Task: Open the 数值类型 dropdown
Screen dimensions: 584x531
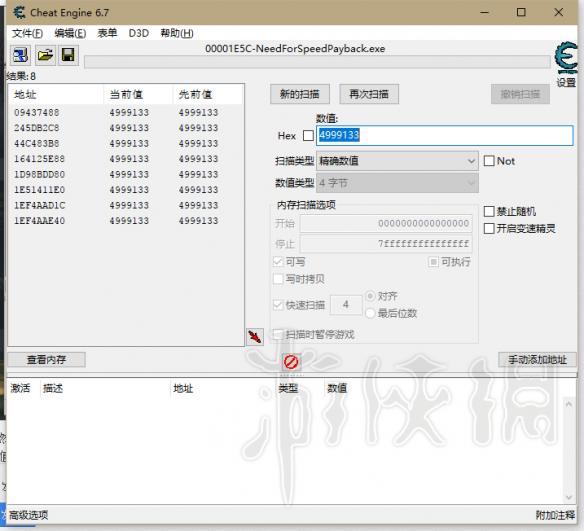Action: (397, 183)
